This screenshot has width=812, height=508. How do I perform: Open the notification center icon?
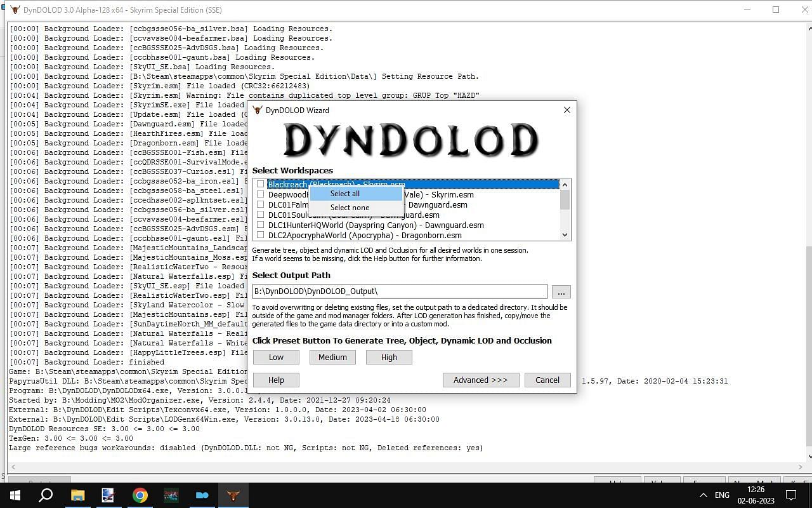[x=792, y=495]
